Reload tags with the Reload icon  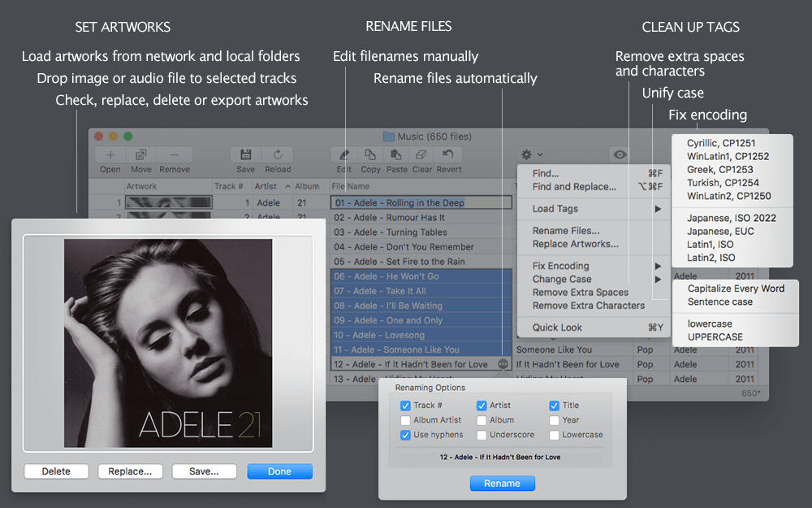pos(277,154)
